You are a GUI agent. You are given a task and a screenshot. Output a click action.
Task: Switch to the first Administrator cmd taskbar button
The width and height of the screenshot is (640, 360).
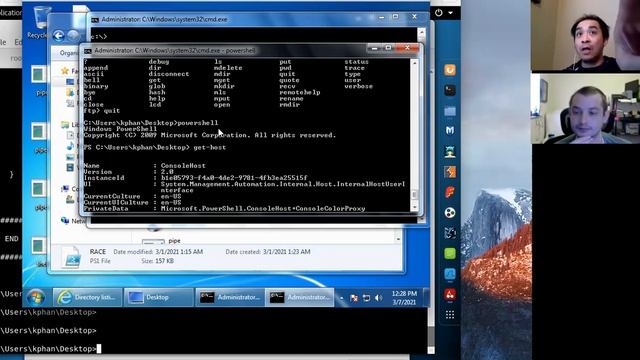(x=230, y=297)
